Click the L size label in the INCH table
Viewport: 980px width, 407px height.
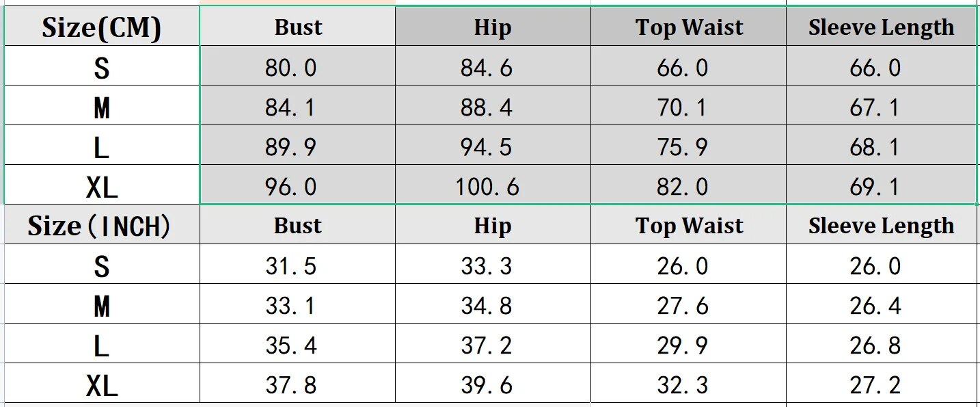point(101,346)
